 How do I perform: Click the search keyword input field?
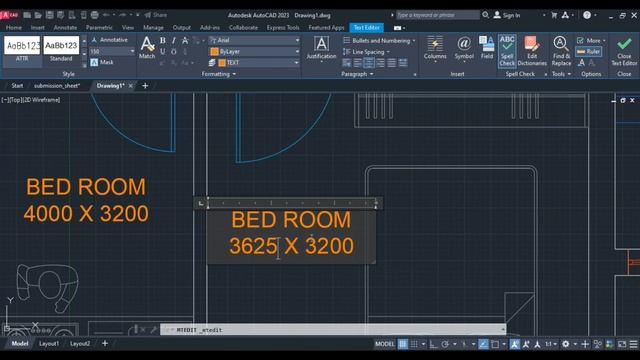(438, 15)
